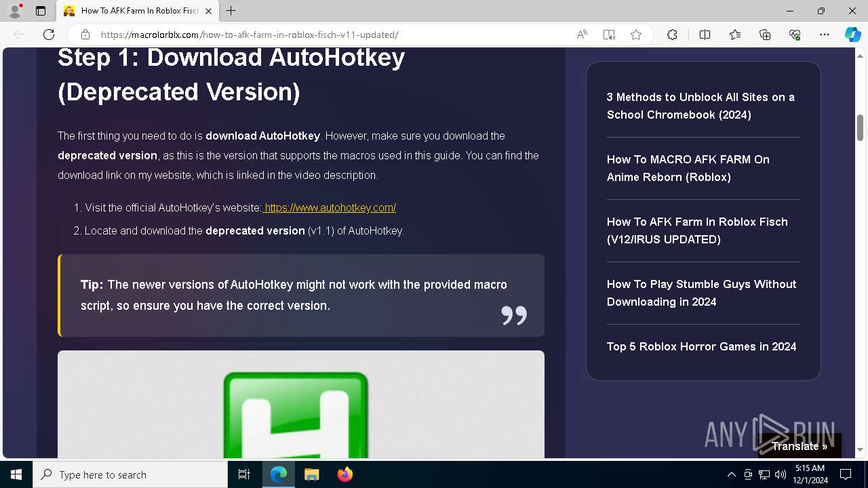Toggle split screen view
868x488 pixels.
click(x=705, y=35)
